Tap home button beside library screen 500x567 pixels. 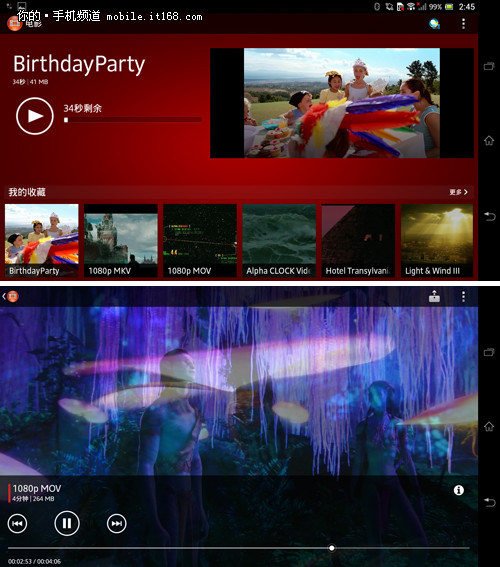(489, 140)
